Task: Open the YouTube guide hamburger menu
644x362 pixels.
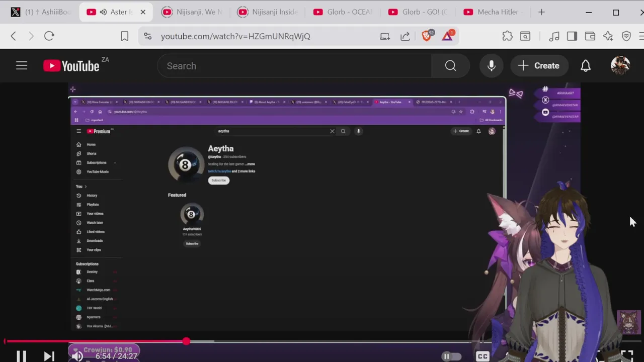Action: click(22, 65)
